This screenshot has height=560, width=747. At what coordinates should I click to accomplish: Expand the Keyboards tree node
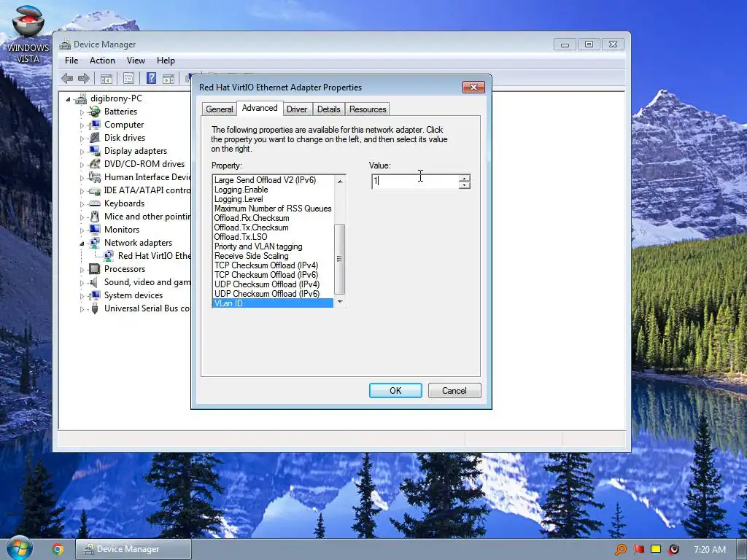[x=82, y=204]
